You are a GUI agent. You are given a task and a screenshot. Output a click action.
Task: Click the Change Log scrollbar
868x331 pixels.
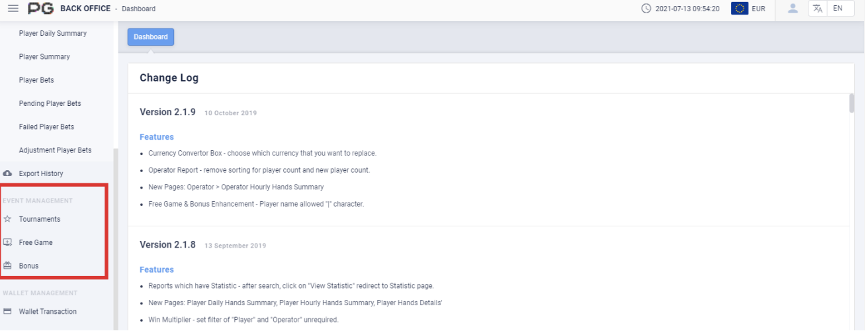851,104
